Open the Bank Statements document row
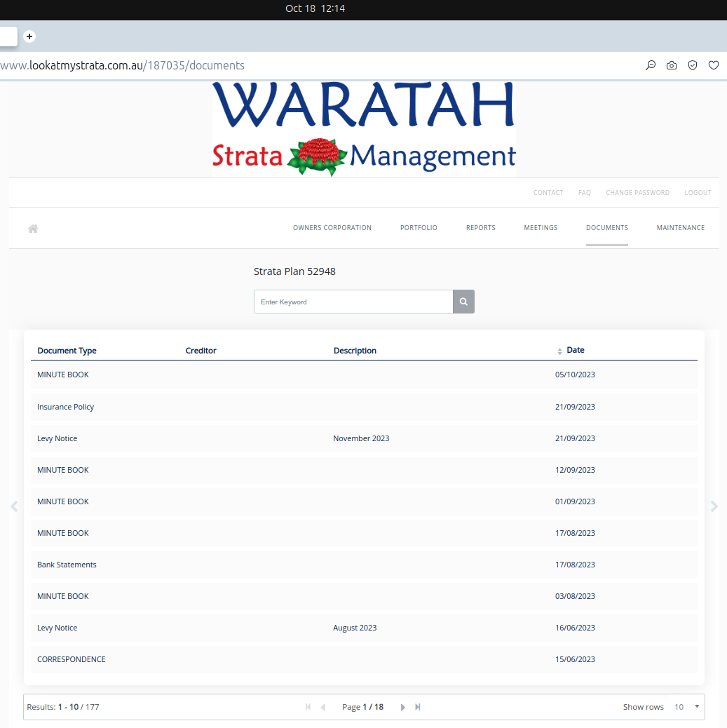 click(x=364, y=565)
